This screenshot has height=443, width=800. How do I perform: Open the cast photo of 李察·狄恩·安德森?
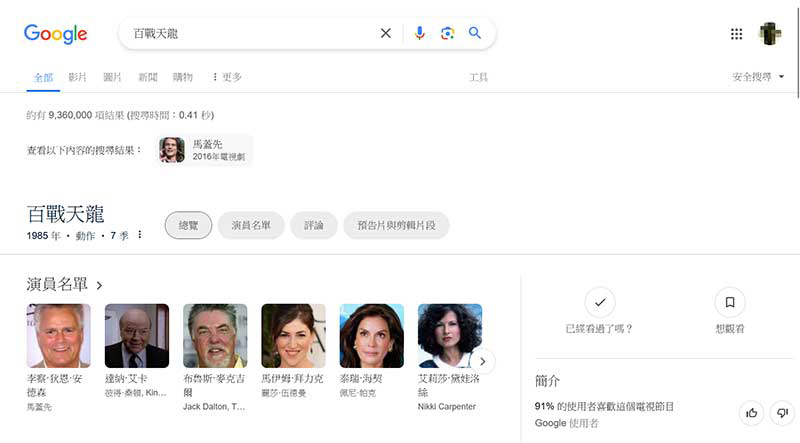pos(59,336)
